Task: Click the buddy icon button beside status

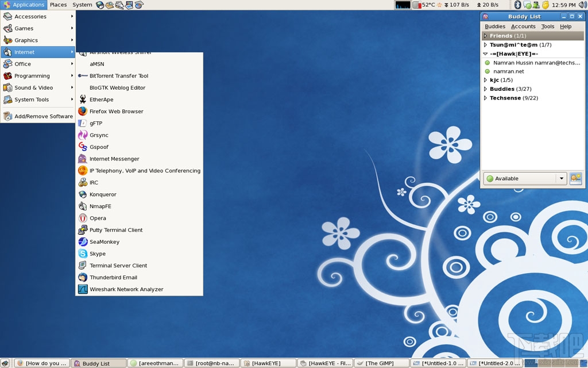Action: tap(575, 178)
